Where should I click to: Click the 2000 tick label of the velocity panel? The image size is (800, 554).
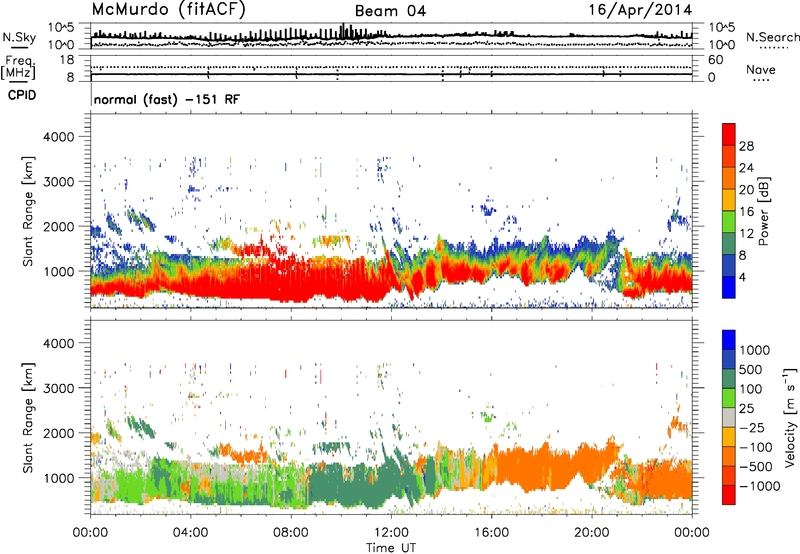[x=58, y=433]
